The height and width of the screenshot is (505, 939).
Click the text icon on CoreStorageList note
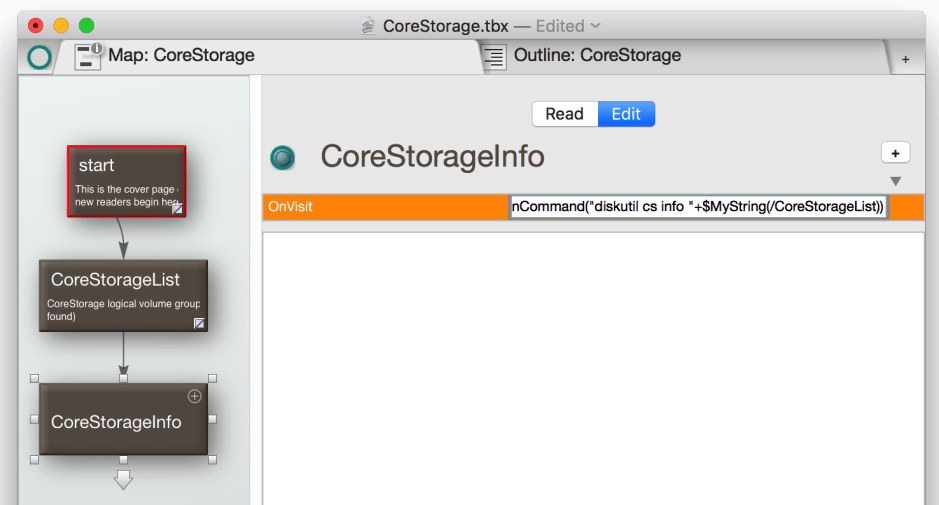click(199, 323)
